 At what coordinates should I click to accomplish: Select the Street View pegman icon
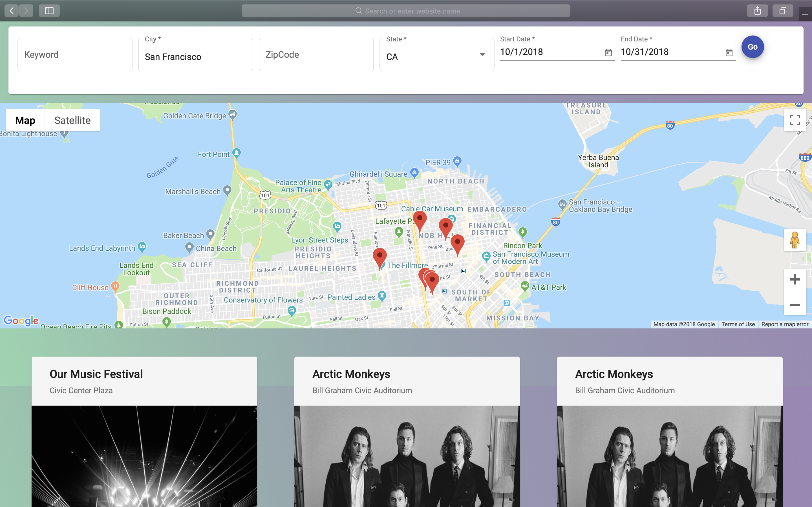pyautogui.click(x=795, y=240)
